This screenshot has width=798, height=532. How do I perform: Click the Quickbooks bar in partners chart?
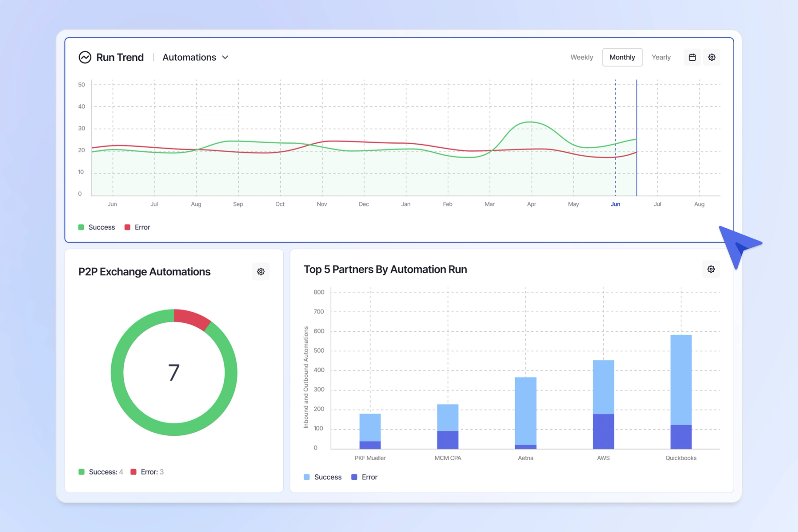click(x=681, y=392)
